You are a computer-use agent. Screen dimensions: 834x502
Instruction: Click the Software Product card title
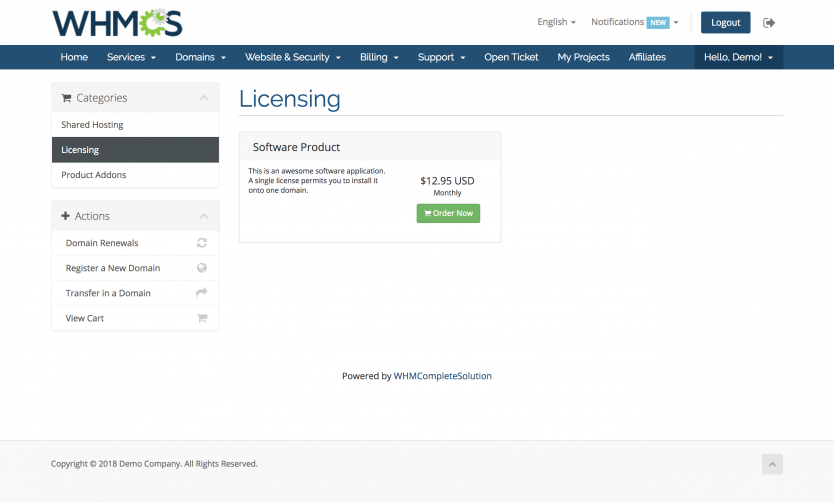(296, 147)
